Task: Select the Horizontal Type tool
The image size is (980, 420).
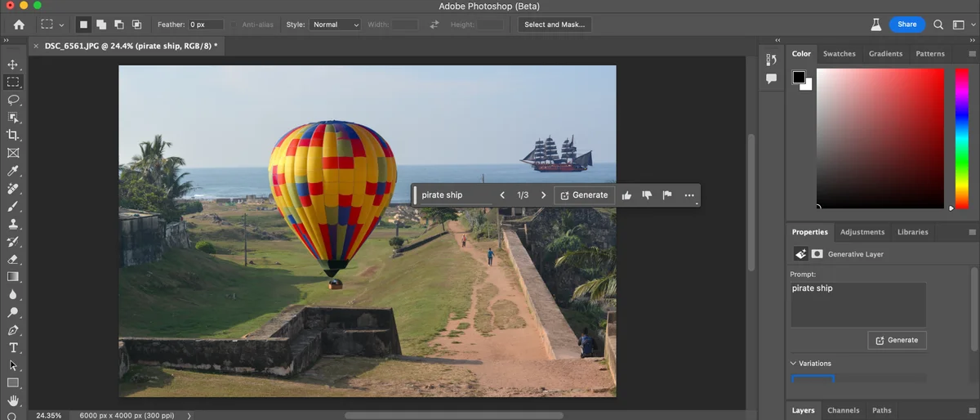Action: (13, 348)
